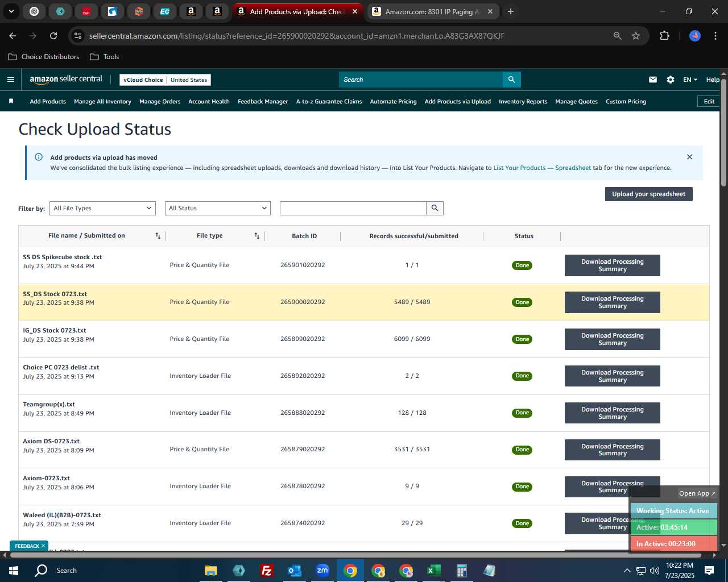Bookmark this page with the star
This screenshot has height=582, width=728.
click(x=636, y=36)
